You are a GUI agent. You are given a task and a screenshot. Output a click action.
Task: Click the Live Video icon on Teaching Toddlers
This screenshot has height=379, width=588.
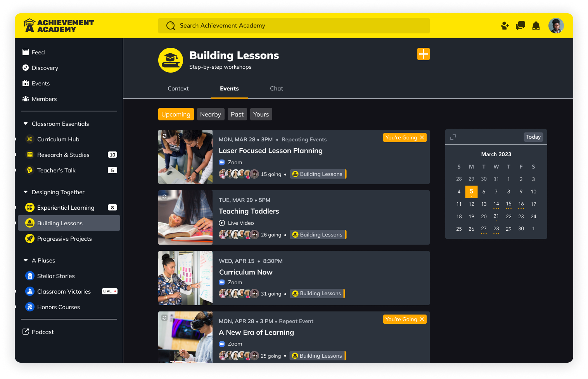(222, 223)
